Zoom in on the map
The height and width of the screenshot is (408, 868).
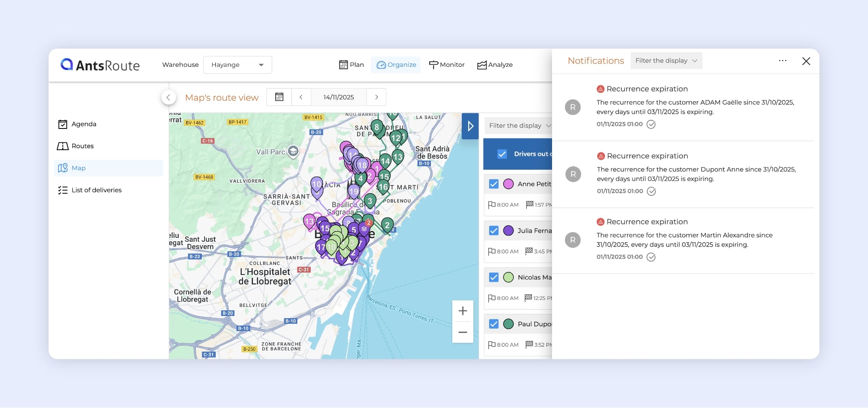(x=463, y=311)
